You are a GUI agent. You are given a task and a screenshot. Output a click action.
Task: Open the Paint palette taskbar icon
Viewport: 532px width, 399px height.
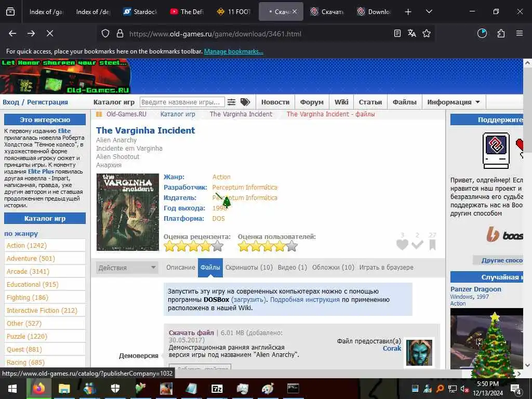pos(268,388)
